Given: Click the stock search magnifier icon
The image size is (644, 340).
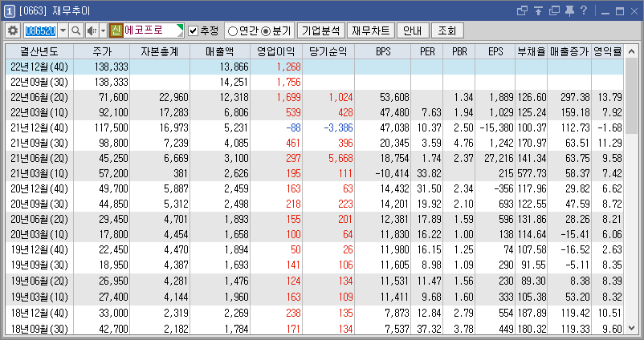Looking at the screenshot, I should point(75,30).
